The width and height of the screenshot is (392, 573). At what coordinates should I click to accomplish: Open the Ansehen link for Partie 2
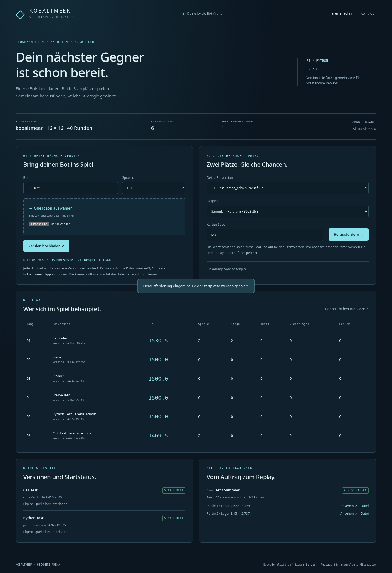(x=348, y=514)
